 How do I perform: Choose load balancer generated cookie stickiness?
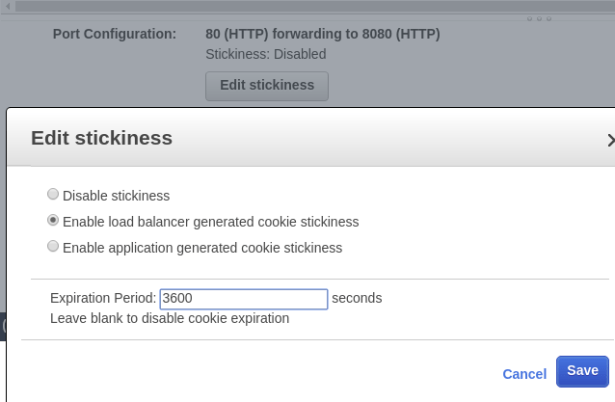[53, 221]
